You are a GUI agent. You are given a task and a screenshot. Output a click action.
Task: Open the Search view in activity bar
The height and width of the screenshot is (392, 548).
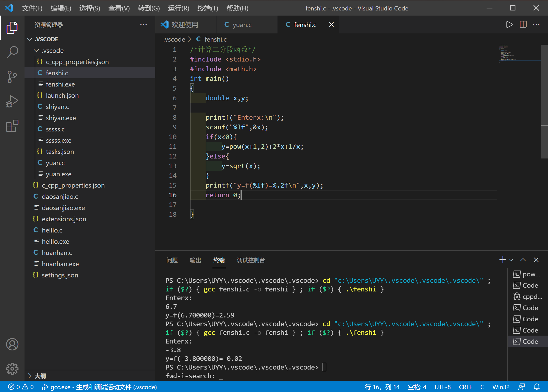[x=12, y=52]
